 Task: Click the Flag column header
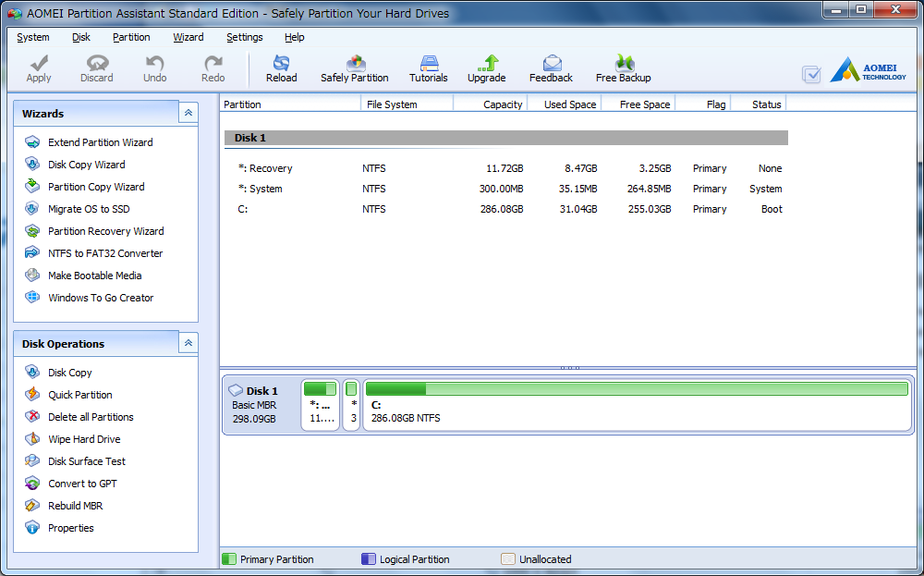click(703, 104)
